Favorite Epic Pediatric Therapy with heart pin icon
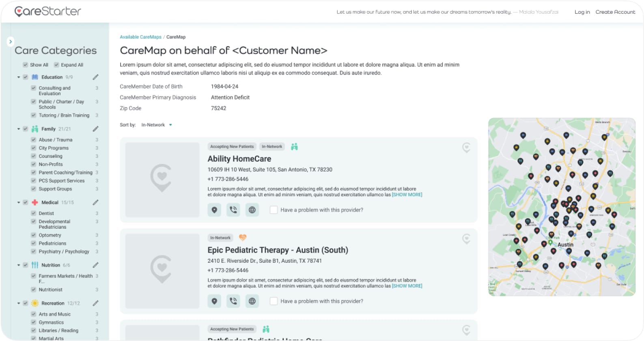Viewport: 644px width, 341px height. (466, 239)
